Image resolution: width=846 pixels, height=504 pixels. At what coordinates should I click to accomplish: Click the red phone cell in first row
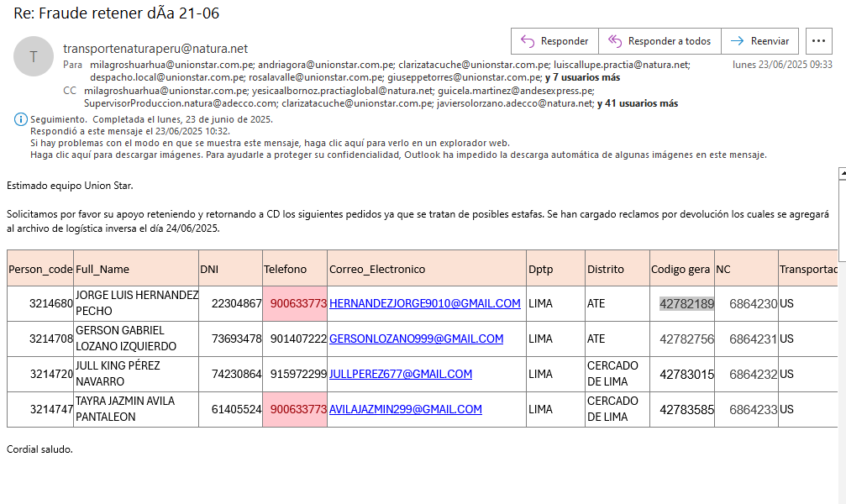(x=295, y=303)
